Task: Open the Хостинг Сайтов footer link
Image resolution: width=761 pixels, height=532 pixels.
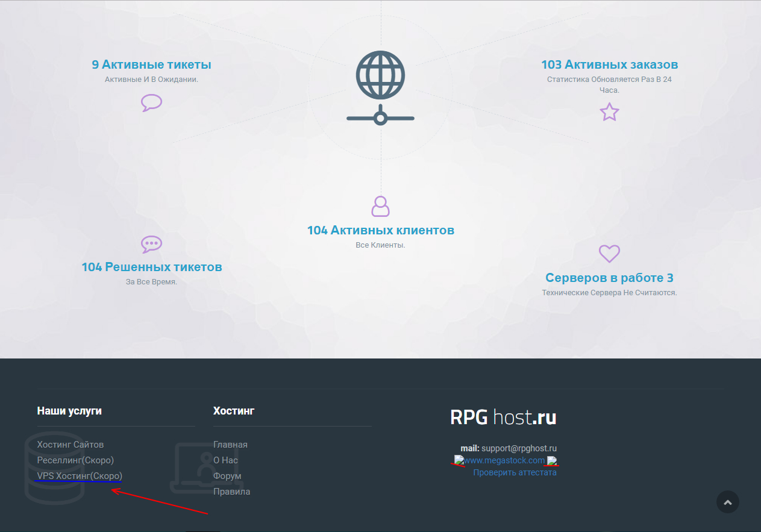Action: pyautogui.click(x=70, y=445)
